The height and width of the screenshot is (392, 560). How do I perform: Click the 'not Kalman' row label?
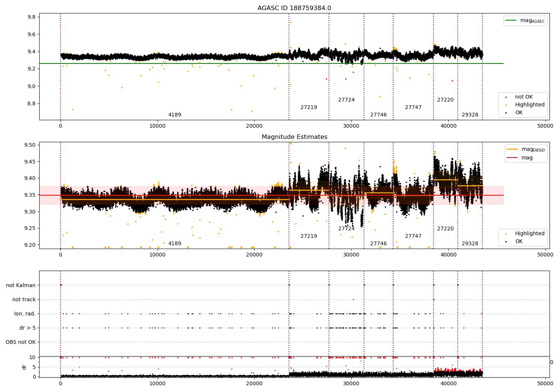tap(21, 285)
